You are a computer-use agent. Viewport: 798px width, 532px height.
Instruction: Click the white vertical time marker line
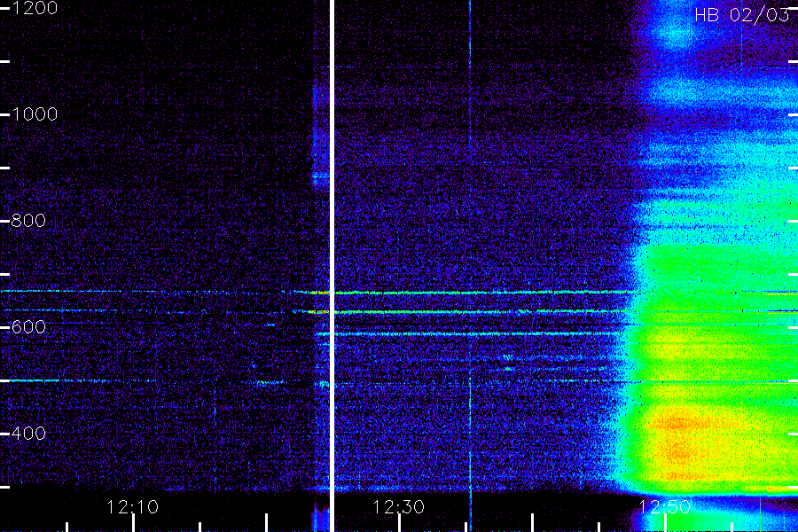pyautogui.click(x=332, y=266)
